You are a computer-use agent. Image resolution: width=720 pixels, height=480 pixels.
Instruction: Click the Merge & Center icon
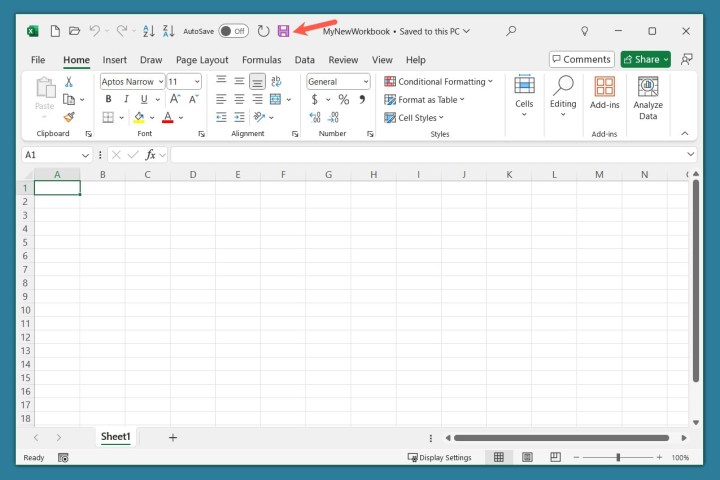(x=275, y=99)
